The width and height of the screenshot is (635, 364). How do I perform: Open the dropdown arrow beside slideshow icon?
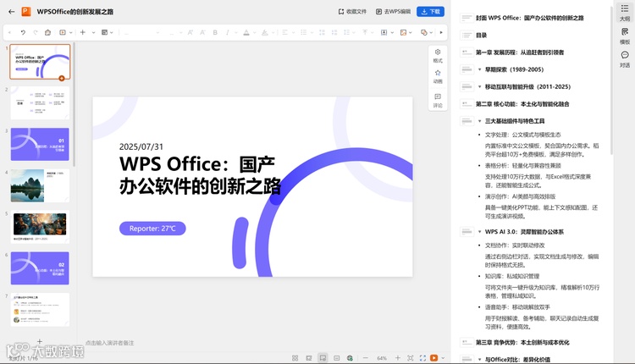point(70,32)
